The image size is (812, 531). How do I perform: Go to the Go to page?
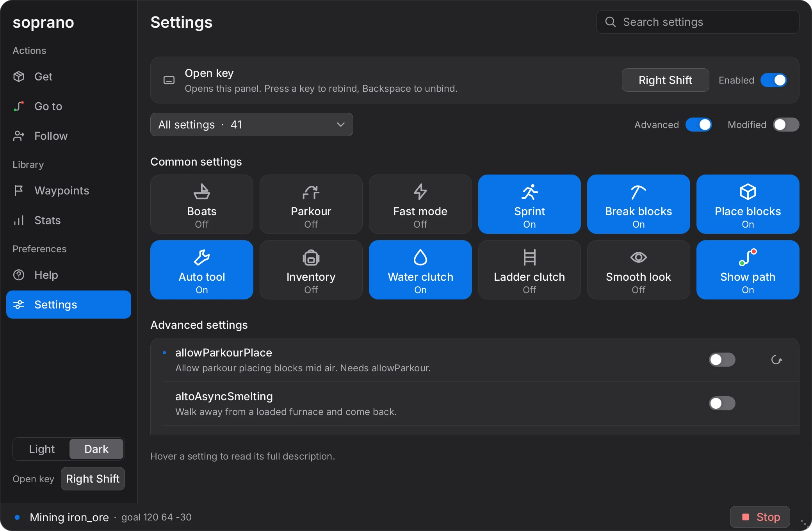[69, 106]
